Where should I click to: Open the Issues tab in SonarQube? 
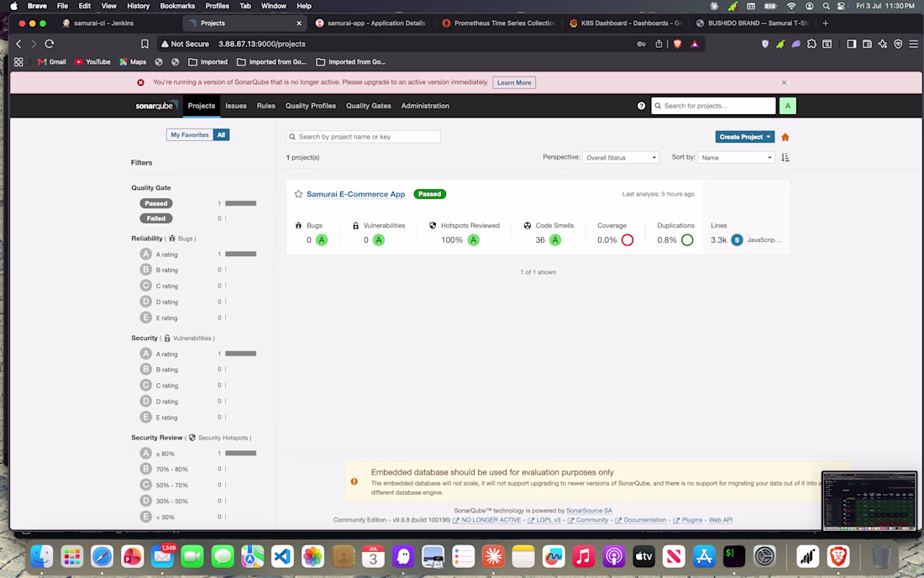(x=236, y=106)
